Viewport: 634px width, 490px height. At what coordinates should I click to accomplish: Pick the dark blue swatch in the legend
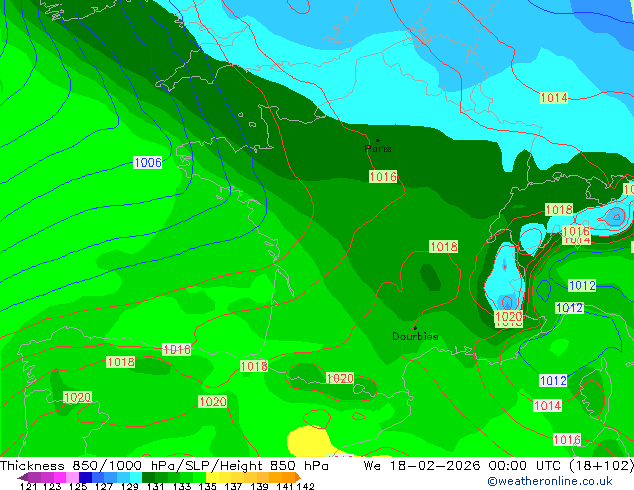click(84, 477)
